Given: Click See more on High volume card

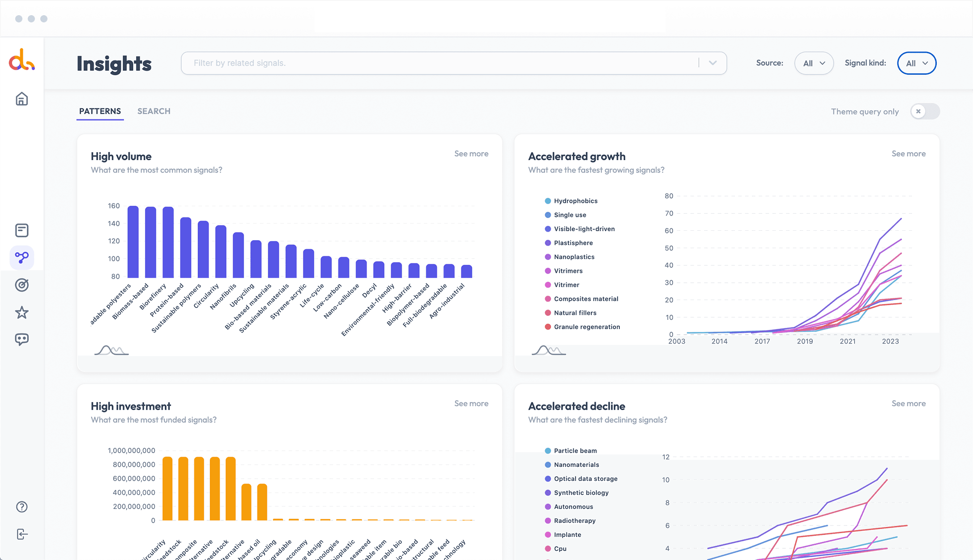Looking at the screenshot, I should point(471,153).
